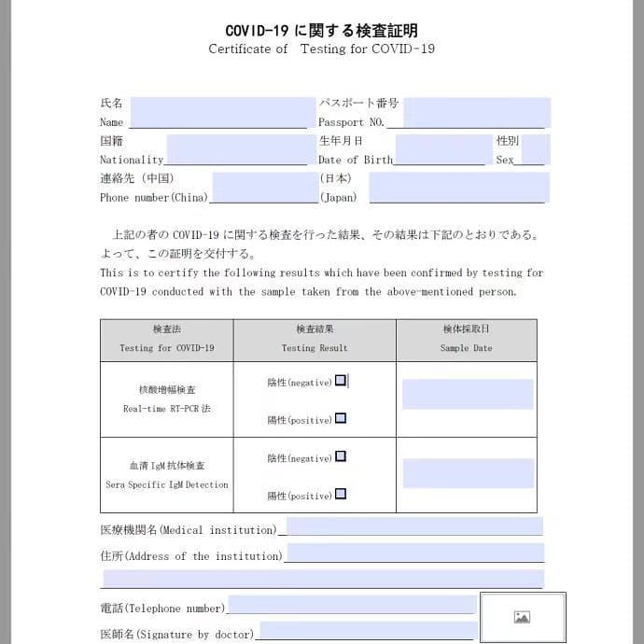Click the Name input field
This screenshot has height=644, width=644.
[x=223, y=113]
